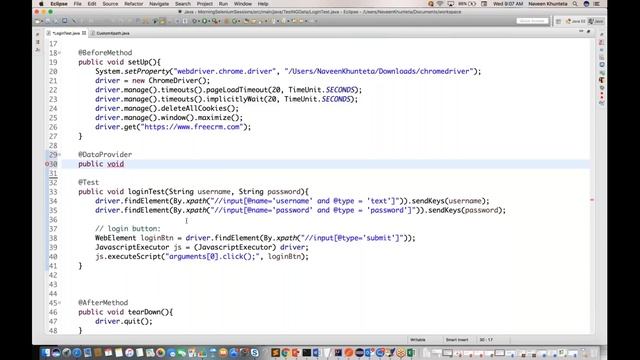Click the red error mark in overview ruler
This screenshot has height=360, width=640.
pos(592,200)
